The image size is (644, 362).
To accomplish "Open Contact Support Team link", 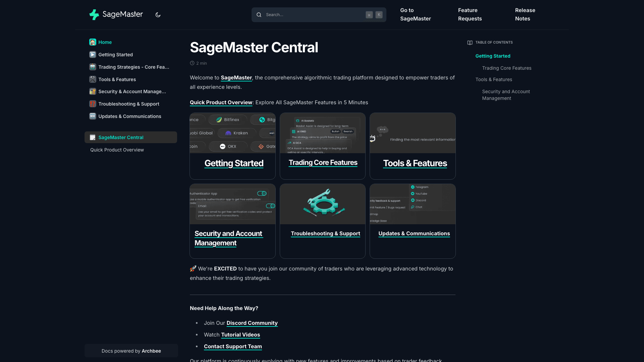I will pos(233,346).
